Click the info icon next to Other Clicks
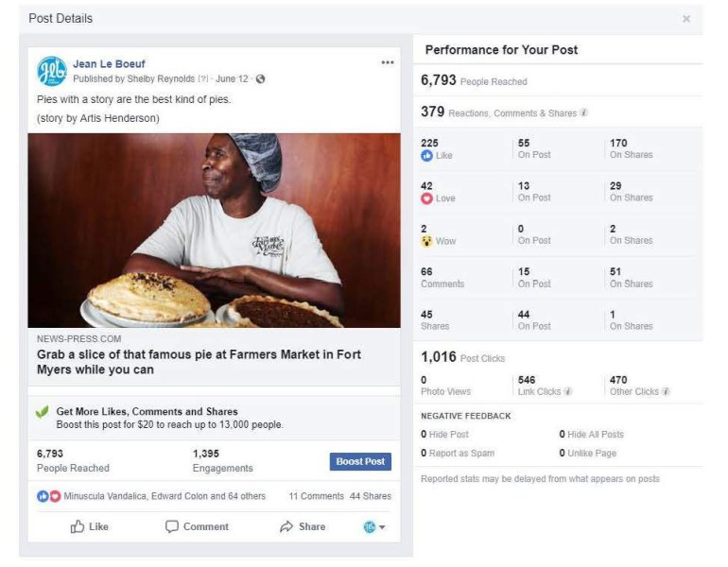The image size is (728, 567). [667, 391]
